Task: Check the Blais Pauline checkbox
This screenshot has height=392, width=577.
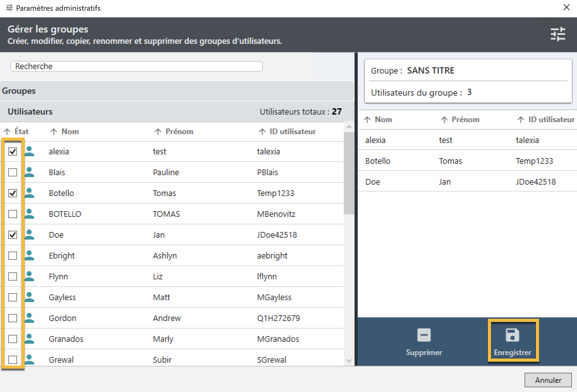Action: (x=13, y=172)
